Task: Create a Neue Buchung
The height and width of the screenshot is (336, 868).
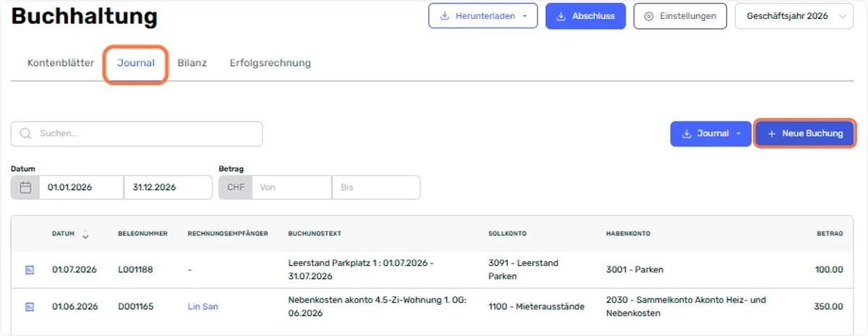Action: click(x=805, y=134)
